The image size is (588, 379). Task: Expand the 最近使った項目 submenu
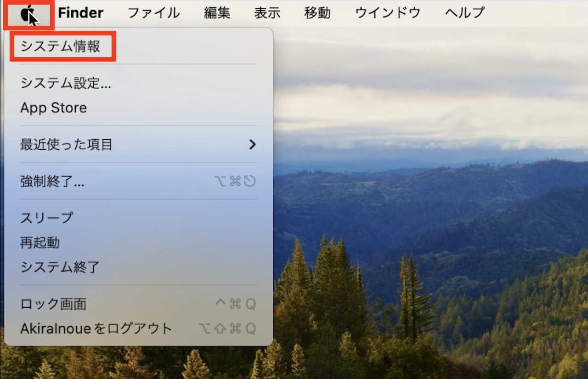click(138, 145)
